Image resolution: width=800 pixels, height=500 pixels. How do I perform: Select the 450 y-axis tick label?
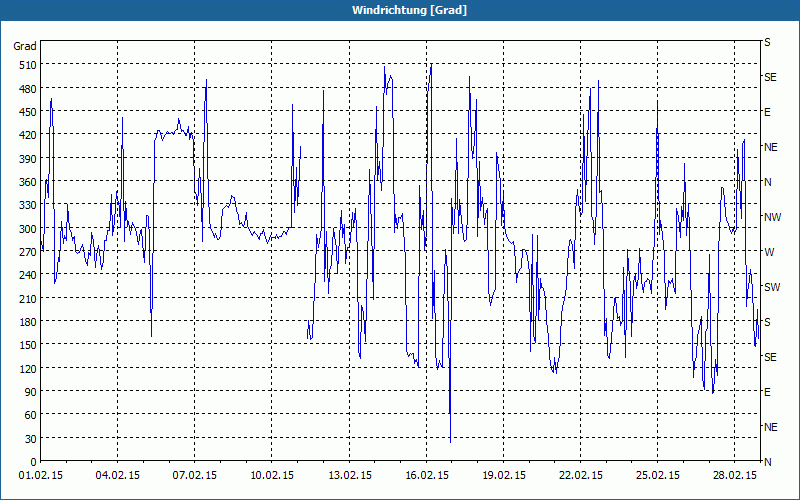[28, 112]
